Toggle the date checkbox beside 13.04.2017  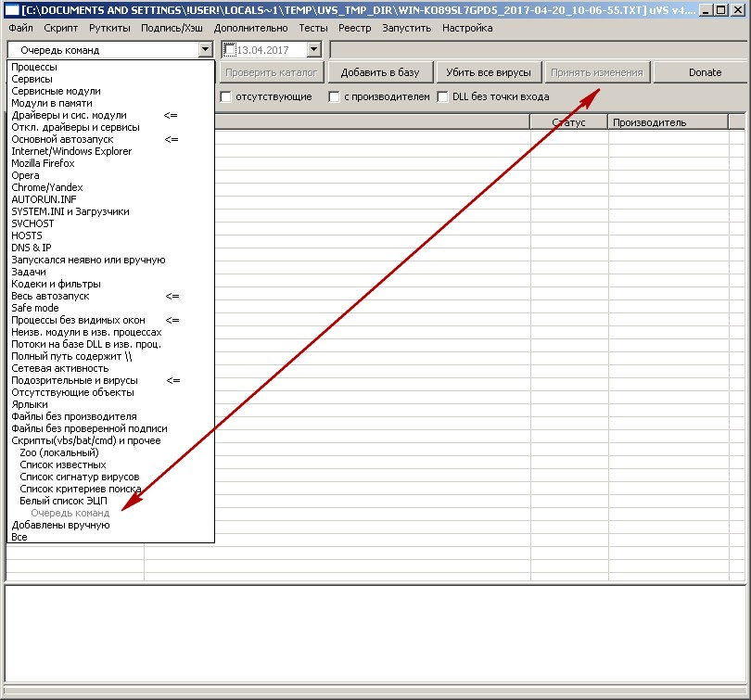[230, 49]
